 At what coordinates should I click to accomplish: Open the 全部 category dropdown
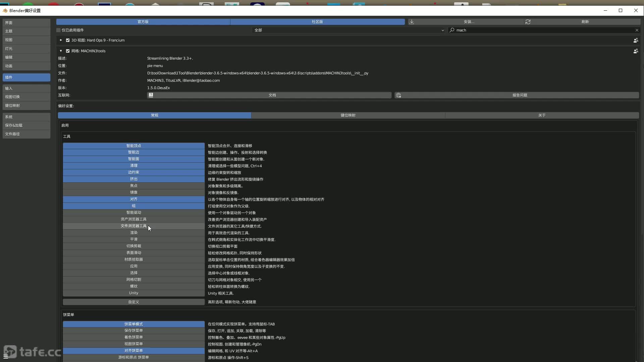(x=349, y=30)
